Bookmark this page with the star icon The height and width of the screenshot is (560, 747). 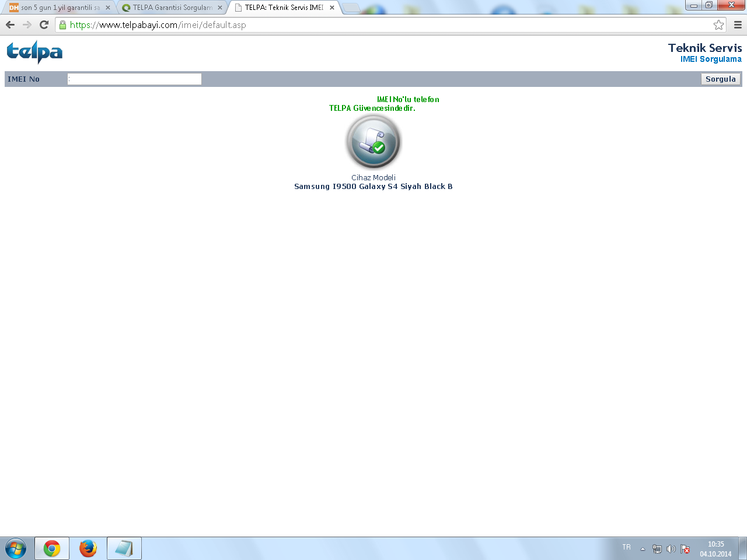point(718,24)
